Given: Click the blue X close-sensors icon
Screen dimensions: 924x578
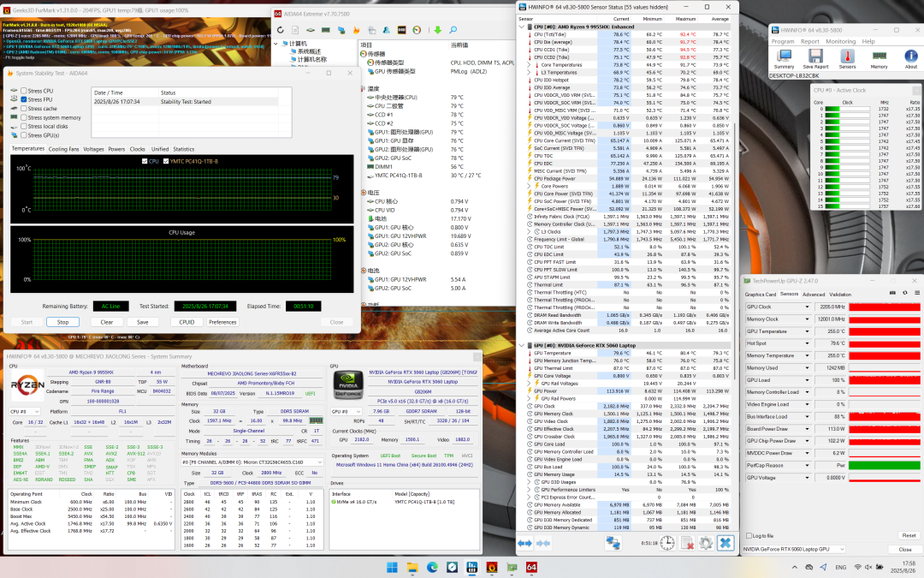Looking at the screenshot, I should [x=726, y=543].
